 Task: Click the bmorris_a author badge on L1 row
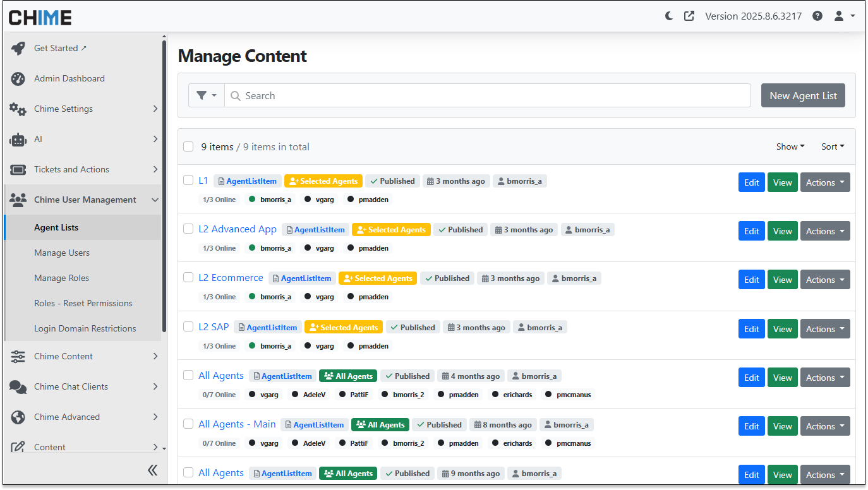(520, 181)
